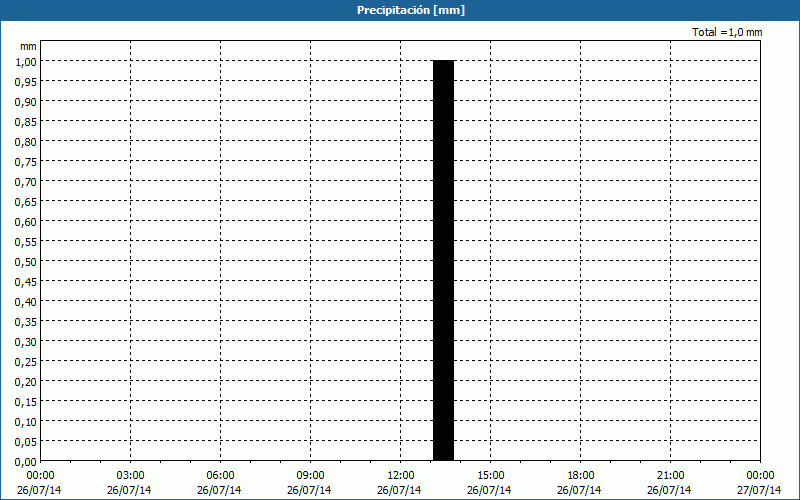Click the 21:00 time axis label
800x500 pixels.
pos(670,476)
